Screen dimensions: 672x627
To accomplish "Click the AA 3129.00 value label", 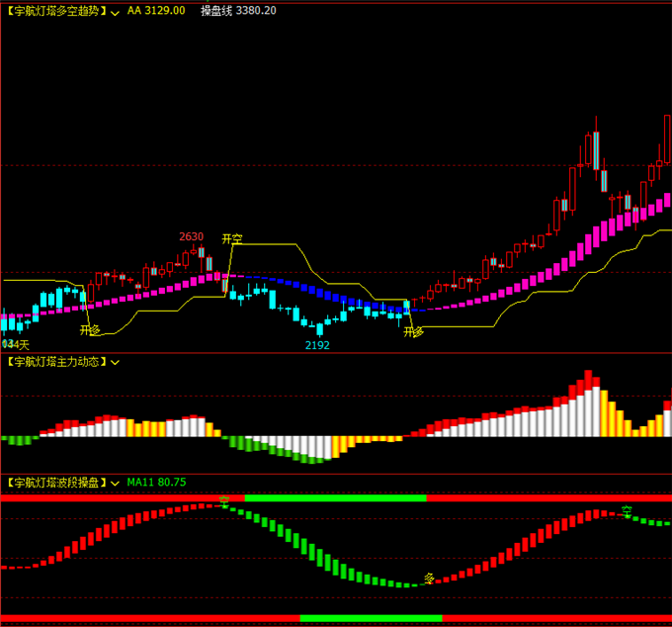I will pyautogui.click(x=156, y=11).
